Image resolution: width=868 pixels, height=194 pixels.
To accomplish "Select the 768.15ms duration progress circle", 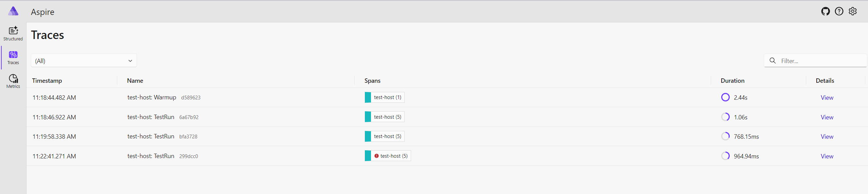I will tap(725, 136).
